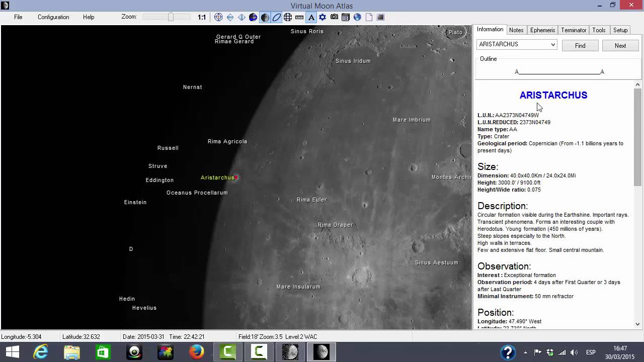Click the Mare Imbrium map label
Screen dimensions: 644x362
tap(412, 120)
